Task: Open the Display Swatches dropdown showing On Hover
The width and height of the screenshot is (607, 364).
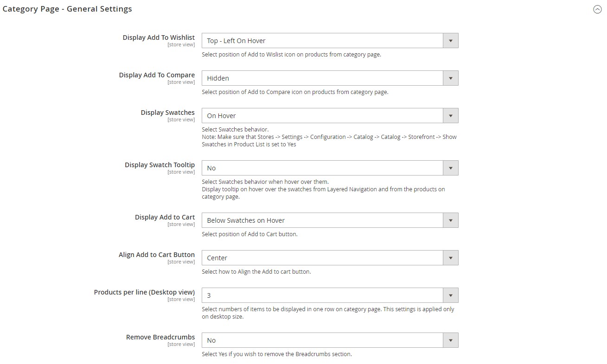Action: [330, 116]
